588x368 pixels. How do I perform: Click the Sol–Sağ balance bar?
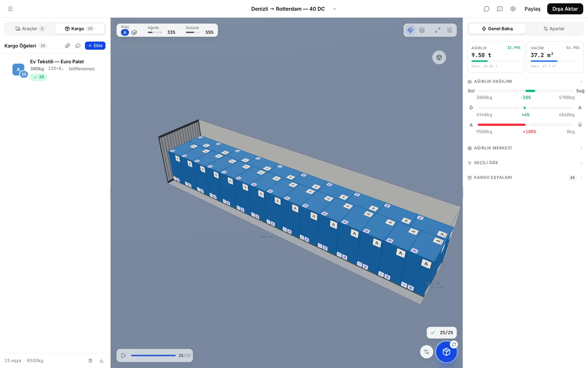(526, 91)
